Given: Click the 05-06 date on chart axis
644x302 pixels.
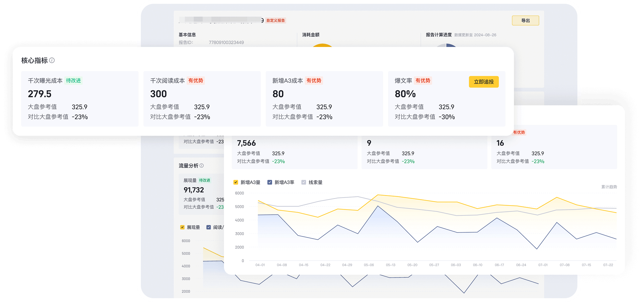Looking at the screenshot, I should [369, 265].
